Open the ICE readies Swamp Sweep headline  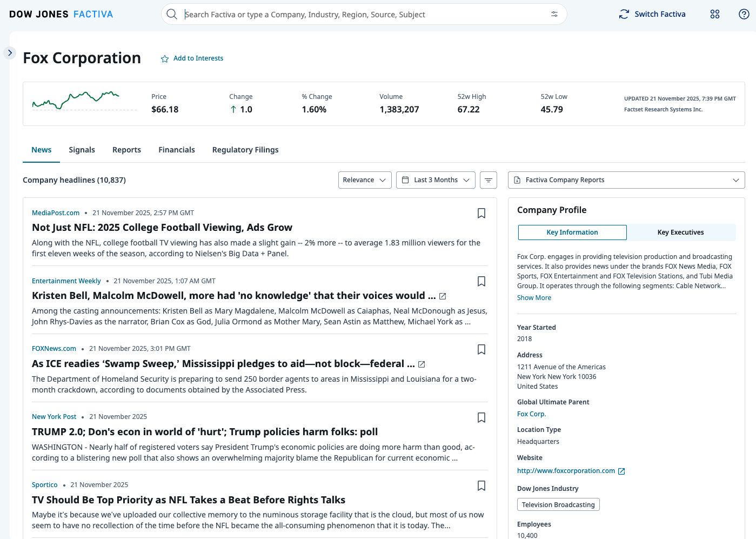point(224,364)
